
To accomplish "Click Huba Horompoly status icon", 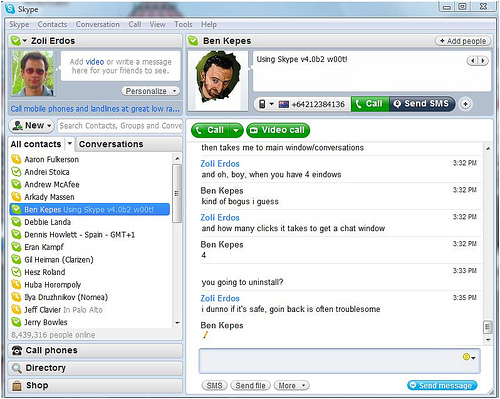I will tap(16, 285).
